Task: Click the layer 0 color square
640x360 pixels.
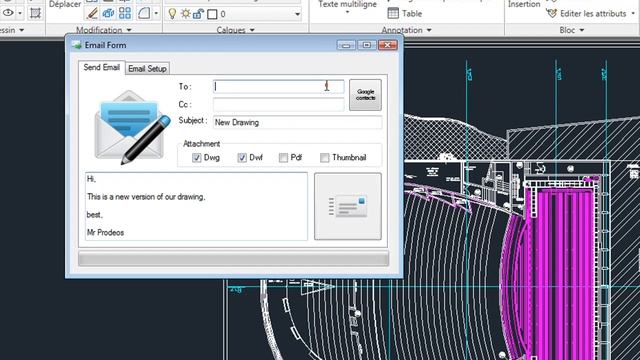Action: 212,14
